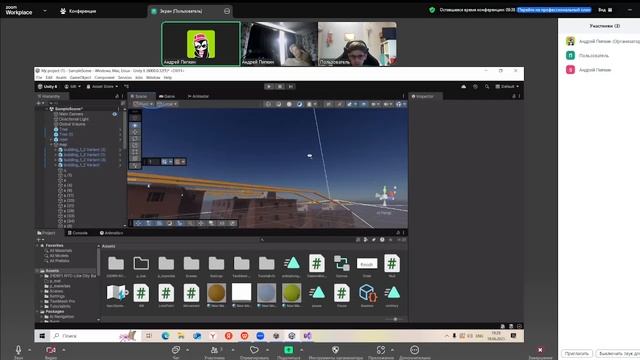Viewport: 640px width, 360px height.
Task: Click the Invite button in participants panel
Action: (577, 353)
